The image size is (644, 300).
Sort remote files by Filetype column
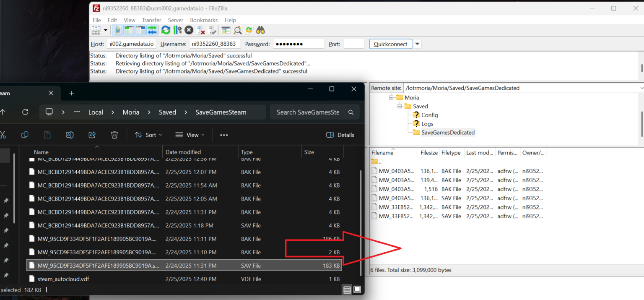(452, 153)
